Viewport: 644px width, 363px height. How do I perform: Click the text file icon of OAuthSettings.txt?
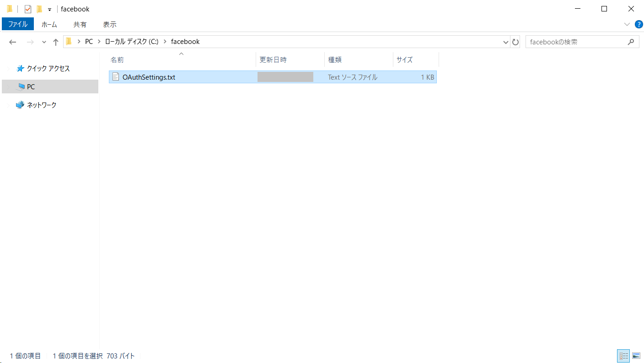click(116, 77)
